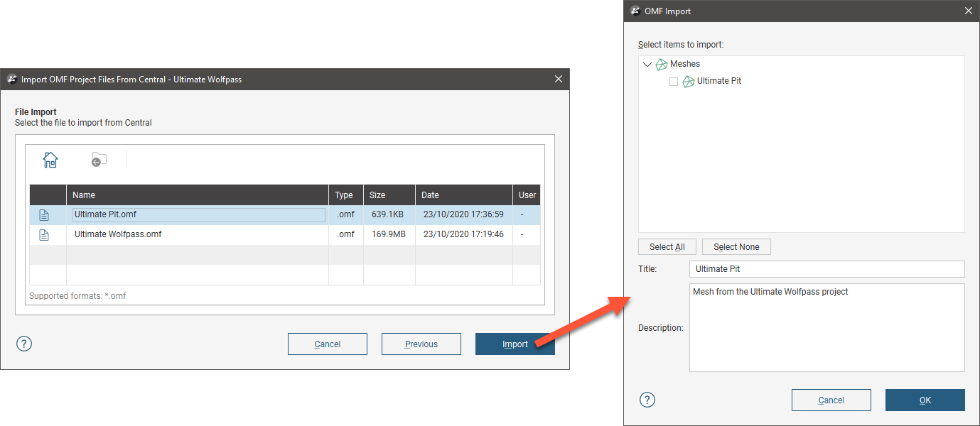The image size is (980, 426).
Task: Click the Home folder icon
Action: pyautogui.click(x=50, y=160)
